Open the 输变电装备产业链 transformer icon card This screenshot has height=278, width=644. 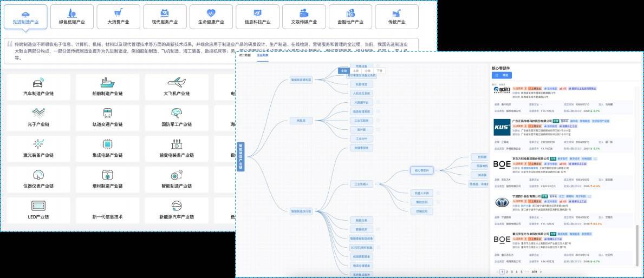(x=177, y=148)
